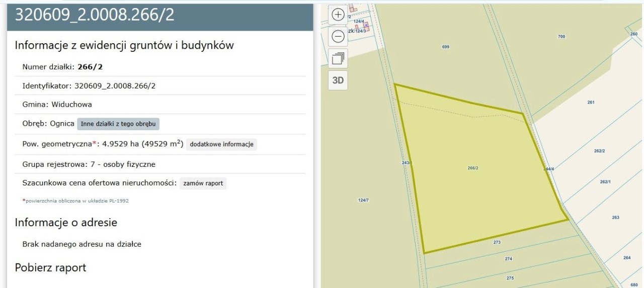Click parcel 699 on the map
Viewport: 644px width, 288px height.
tap(445, 47)
